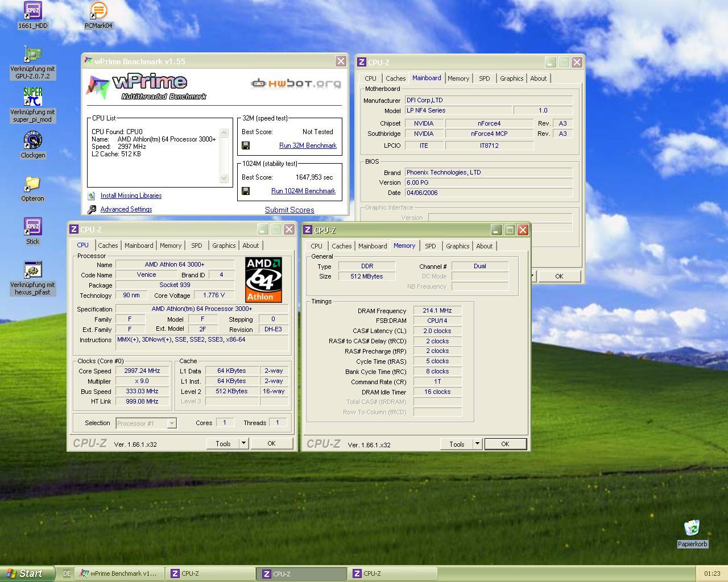Screen dimensions: 728x582
Task: Click the 1647,953 sec best score
Action: 314,177
